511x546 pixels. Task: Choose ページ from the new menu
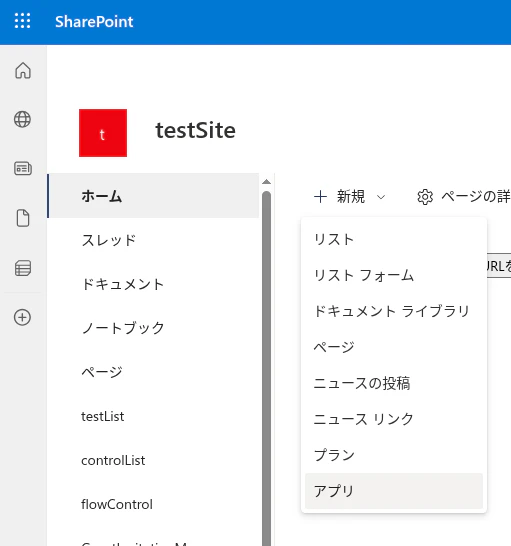pos(394,347)
